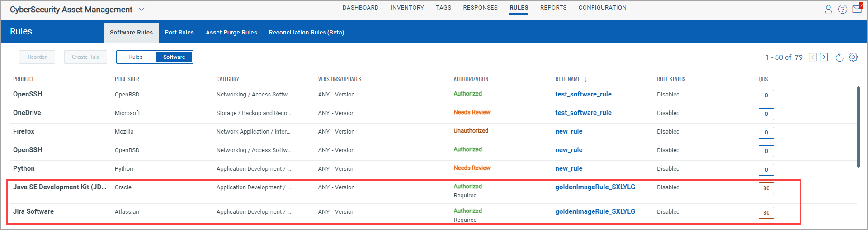This screenshot has height=230, width=868.
Task: Open the help question mark icon
Action: (x=843, y=9)
